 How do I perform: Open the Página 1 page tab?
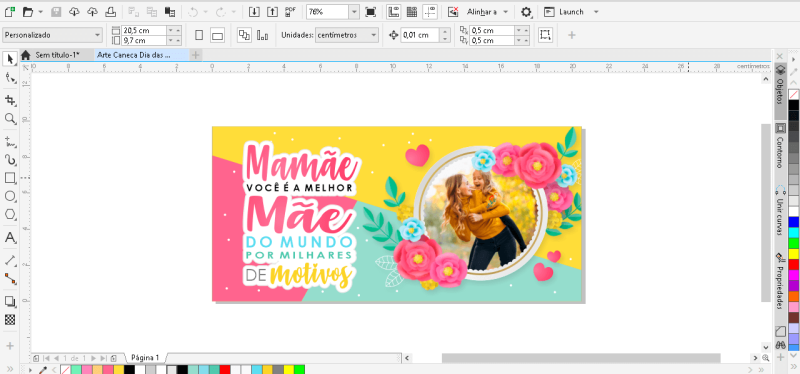tap(145, 358)
